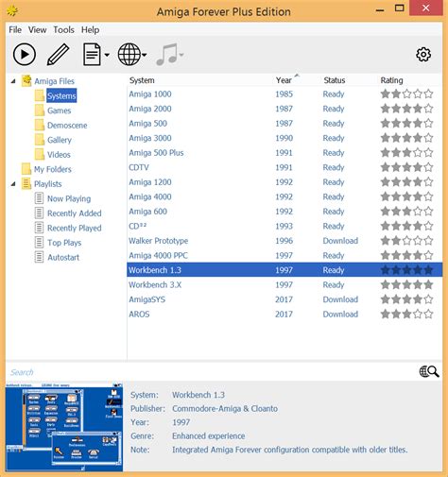The height and width of the screenshot is (477, 448).
Task: Maximize the Amiga Forever window
Action: click(400, 9)
